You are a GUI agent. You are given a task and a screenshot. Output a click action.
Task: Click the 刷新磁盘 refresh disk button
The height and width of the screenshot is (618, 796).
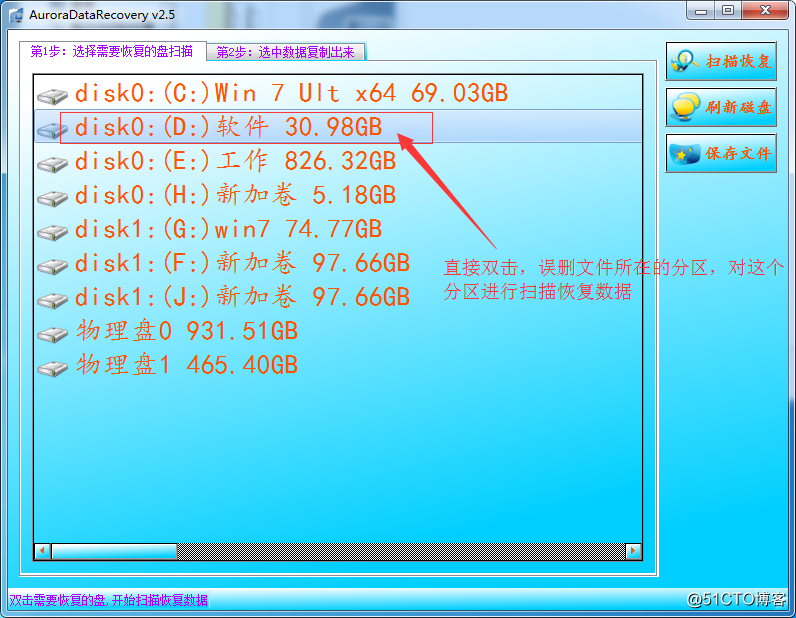click(x=721, y=107)
